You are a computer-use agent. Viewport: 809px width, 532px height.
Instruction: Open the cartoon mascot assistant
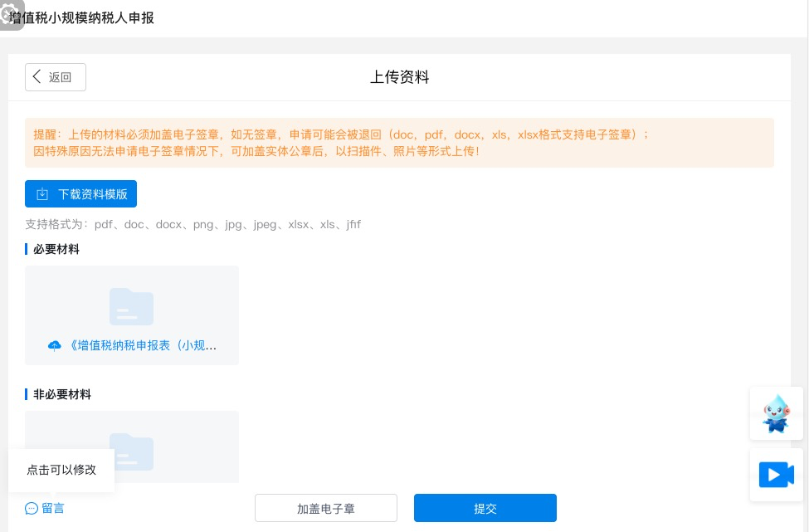776,413
